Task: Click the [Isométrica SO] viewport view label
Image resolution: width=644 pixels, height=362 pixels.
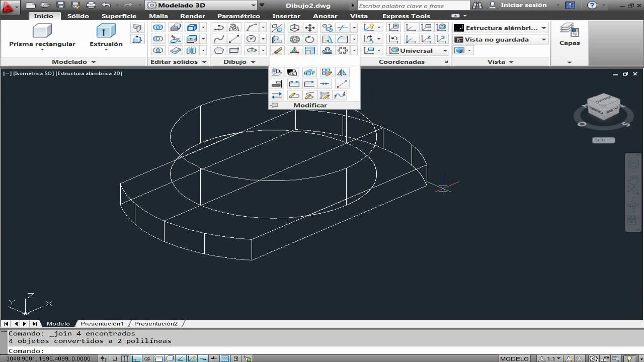Action: point(34,73)
